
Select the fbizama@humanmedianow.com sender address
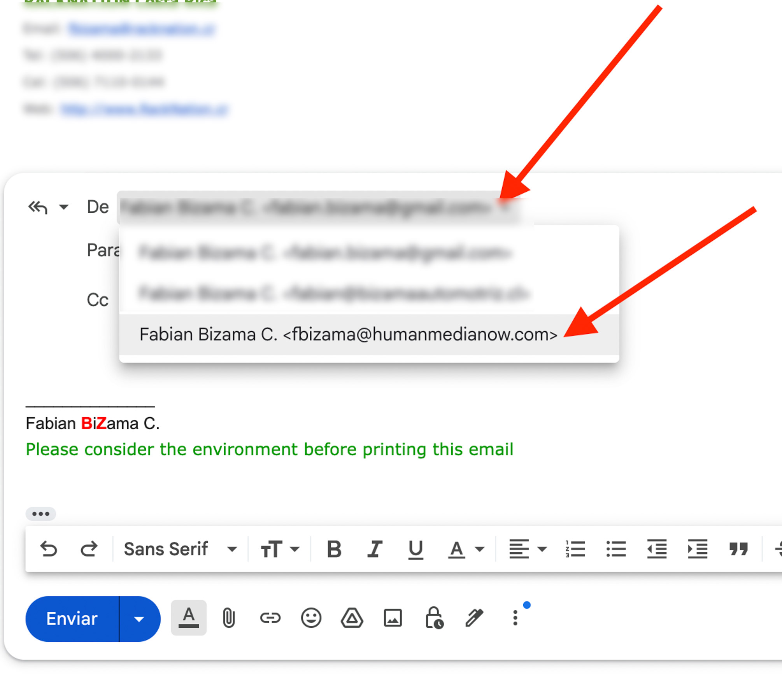point(348,334)
